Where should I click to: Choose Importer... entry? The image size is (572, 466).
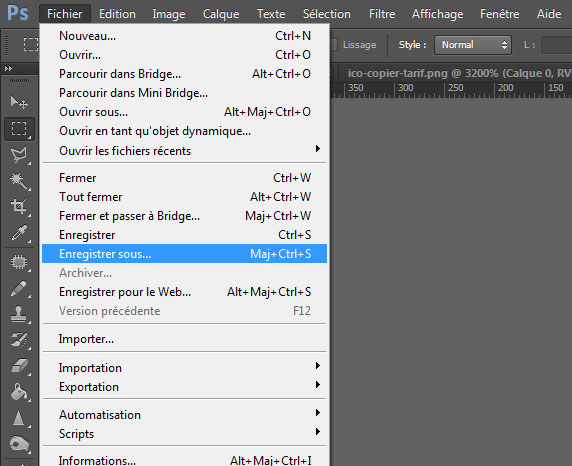(185, 339)
